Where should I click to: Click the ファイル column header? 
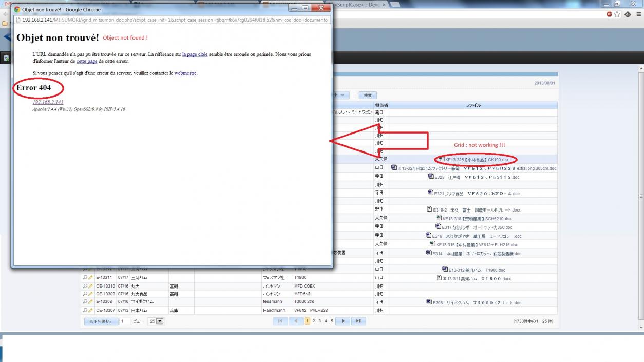pyautogui.click(x=473, y=105)
